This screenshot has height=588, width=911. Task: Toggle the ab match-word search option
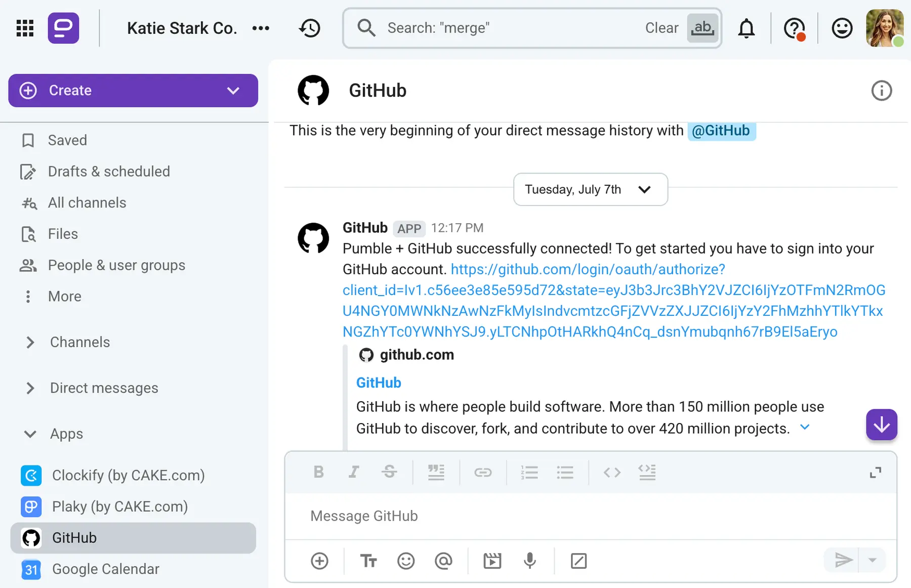tap(703, 28)
